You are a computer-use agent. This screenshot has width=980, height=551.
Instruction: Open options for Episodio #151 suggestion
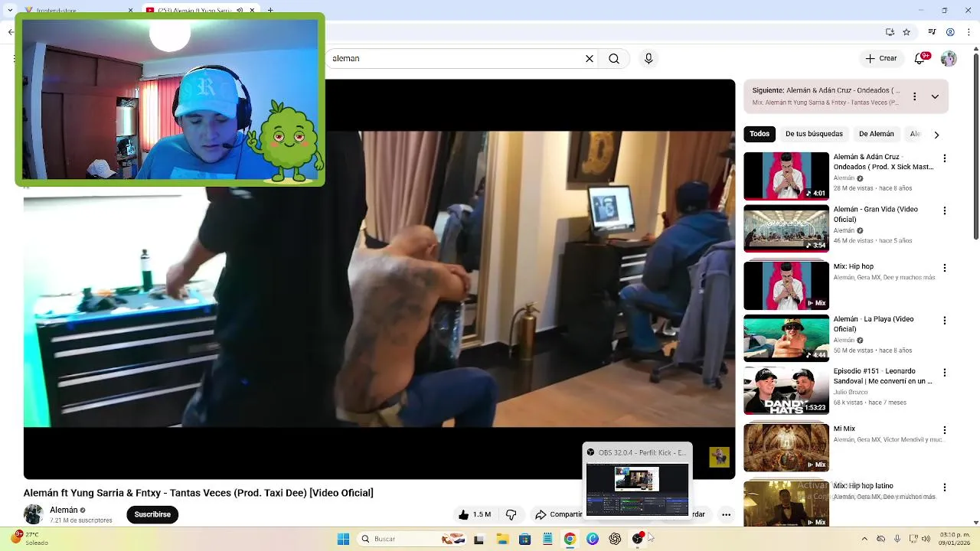click(x=945, y=373)
